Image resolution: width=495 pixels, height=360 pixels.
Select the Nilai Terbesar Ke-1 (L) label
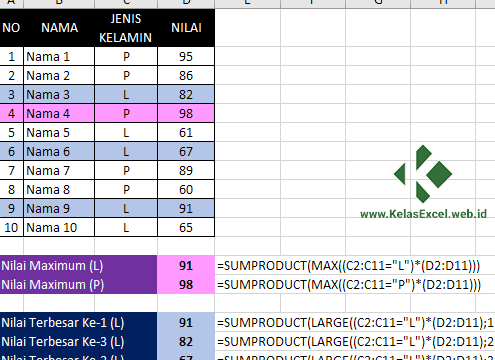[x=78, y=322]
